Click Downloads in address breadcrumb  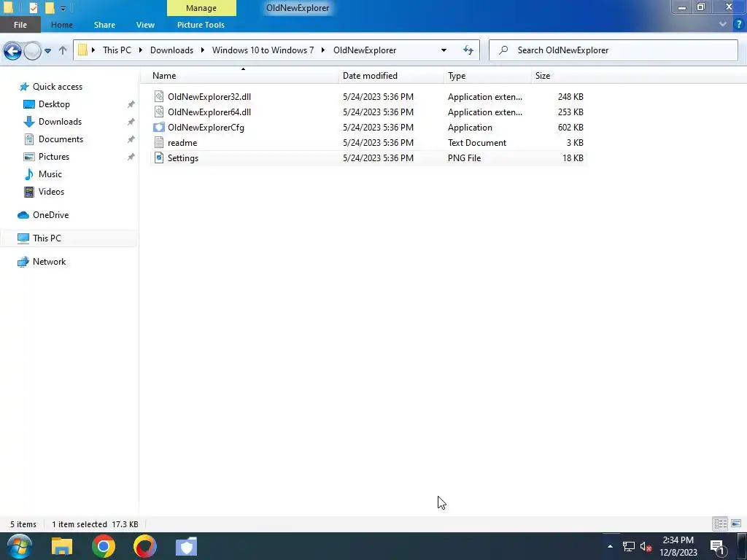pyautogui.click(x=171, y=50)
